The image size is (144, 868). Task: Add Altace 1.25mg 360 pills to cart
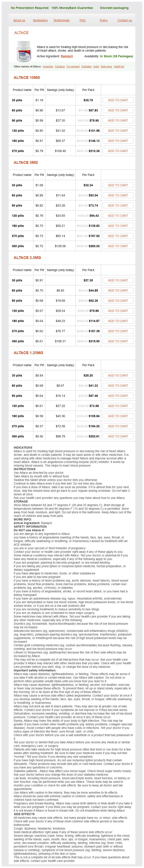click(x=118, y=436)
